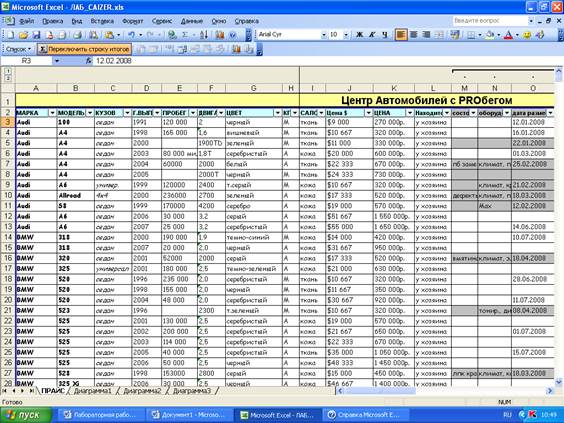Image resolution: width=564 pixels, height=423 pixels.
Task: Click the RU language indicator in tray
Action: click(x=508, y=415)
